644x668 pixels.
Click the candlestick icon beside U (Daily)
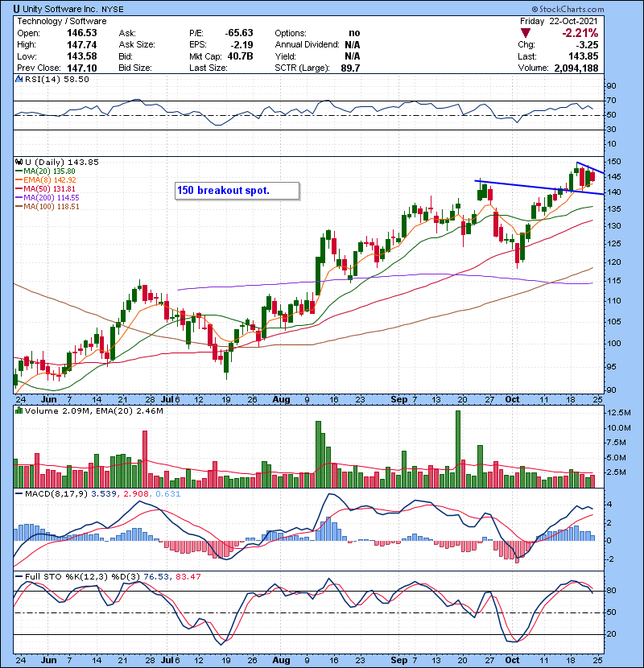(x=19, y=163)
